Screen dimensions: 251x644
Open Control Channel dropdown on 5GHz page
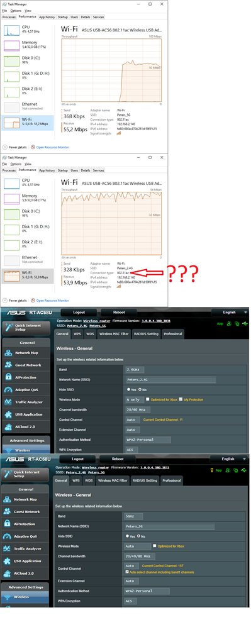131,565
